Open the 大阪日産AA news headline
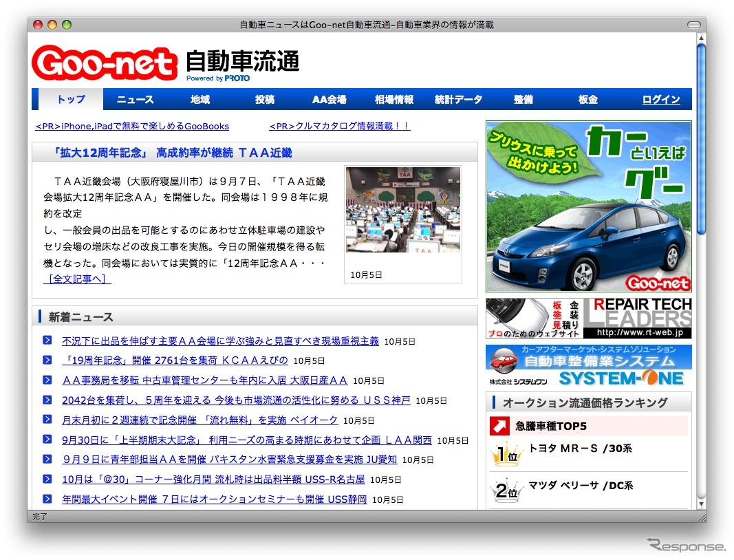Screen dimensions: 734x560 coord(205,380)
